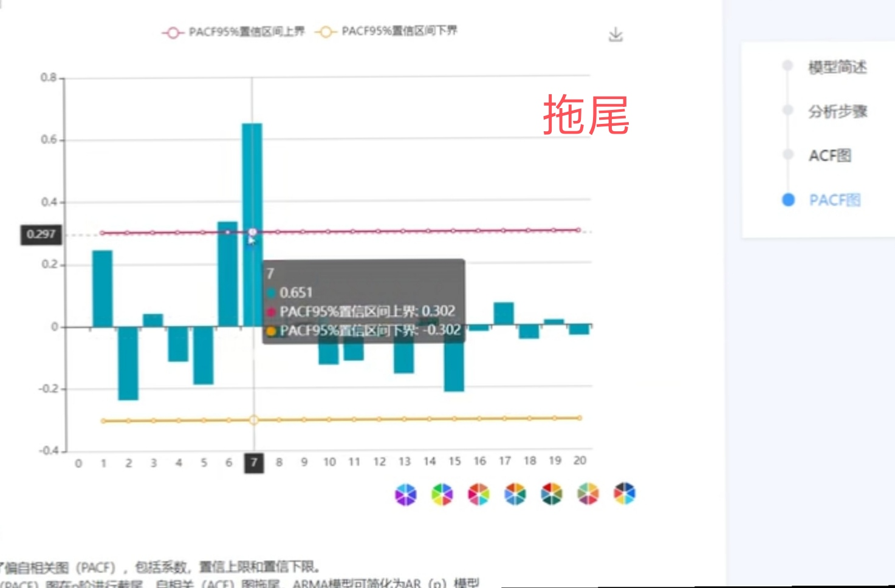Select the PACF图 navigation item
Image resolution: width=895 pixels, height=588 pixels.
pyautogui.click(x=834, y=200)
